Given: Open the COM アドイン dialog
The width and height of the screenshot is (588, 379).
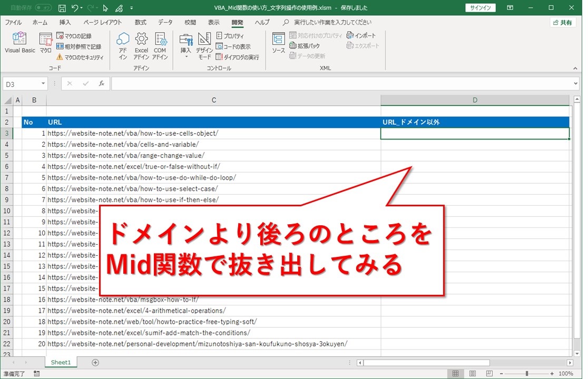Looking at the screenshot, I should pyautogui.click(x=160, y=46).
